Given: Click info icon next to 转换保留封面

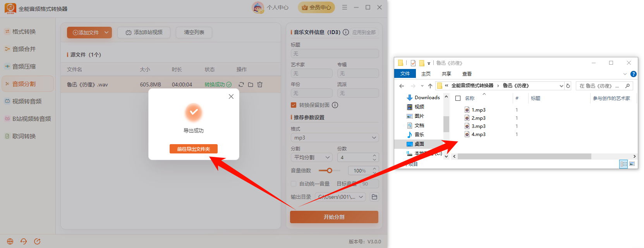Looking at the screenshot, I should click(335, 105).
